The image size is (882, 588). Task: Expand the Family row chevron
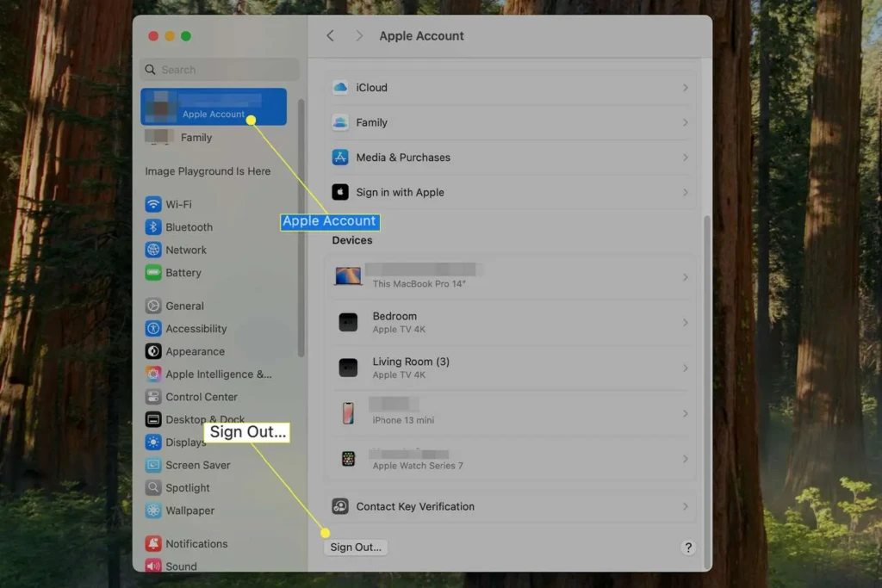click(686, 122)
